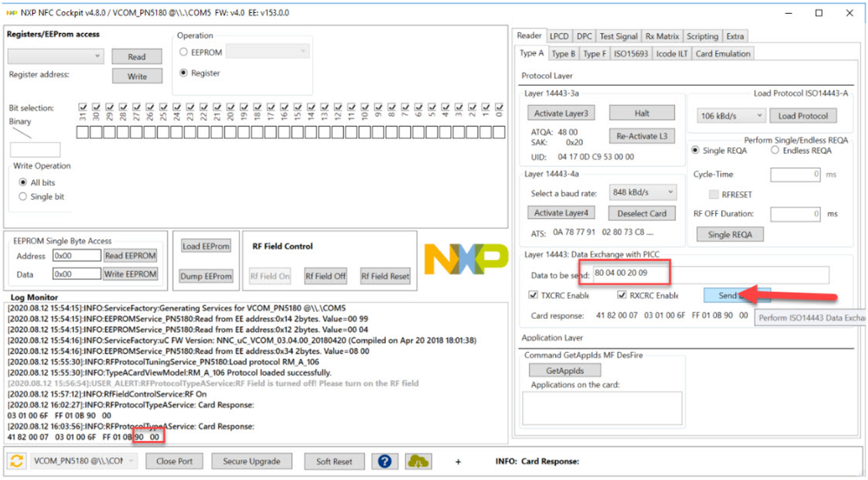Click the Re-Activate L3 button
868x480 pixels.
point(642,136)
